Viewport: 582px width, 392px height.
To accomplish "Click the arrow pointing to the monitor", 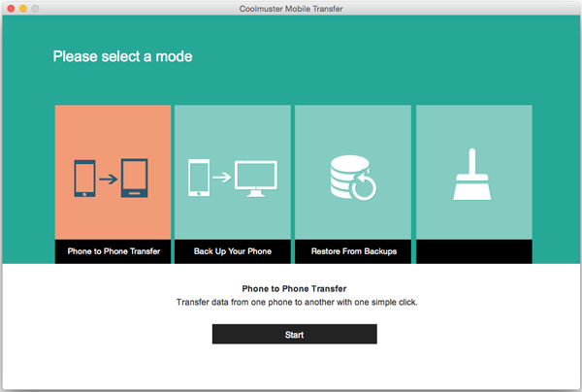I will (223, 179).
